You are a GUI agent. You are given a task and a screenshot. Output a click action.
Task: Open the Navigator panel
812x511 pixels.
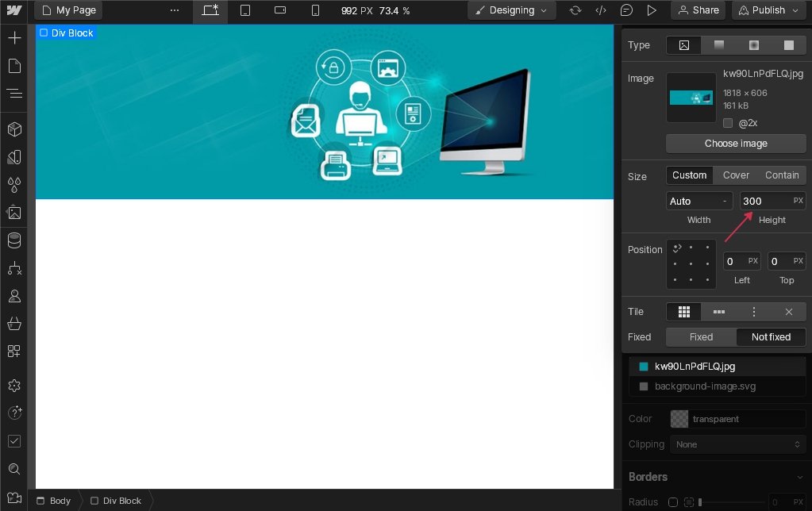14,94
